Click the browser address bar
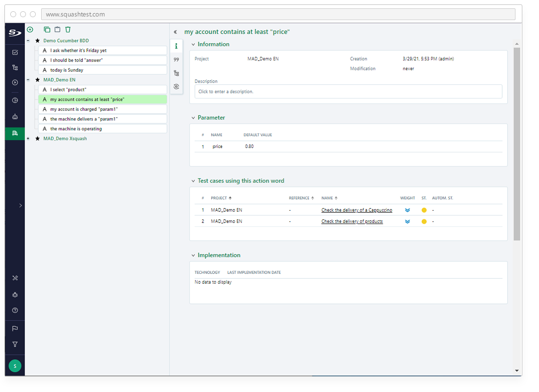Image resolution: width=539 pixels, height=392 pixels. [x=278, y=14]
